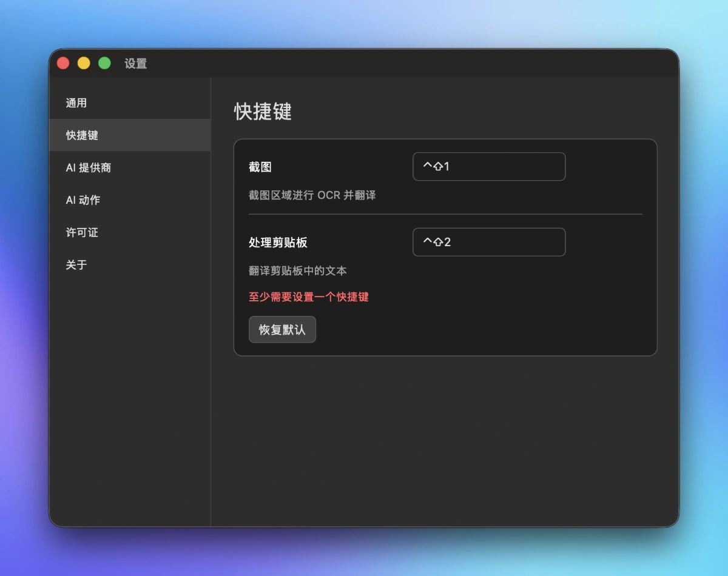Minimize the window using the yellow button
Viewport: 728px width, 576px height.
[84, 63]
